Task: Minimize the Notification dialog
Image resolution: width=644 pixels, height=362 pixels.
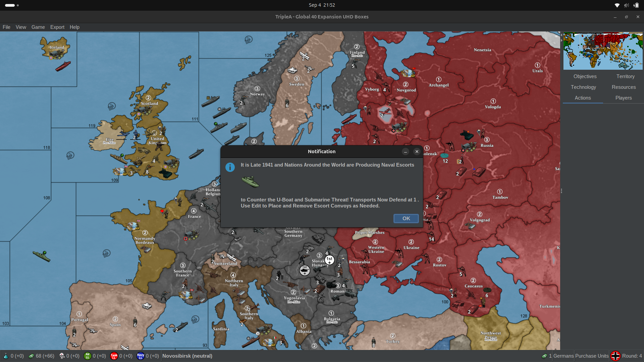Action: click(405, 152)
